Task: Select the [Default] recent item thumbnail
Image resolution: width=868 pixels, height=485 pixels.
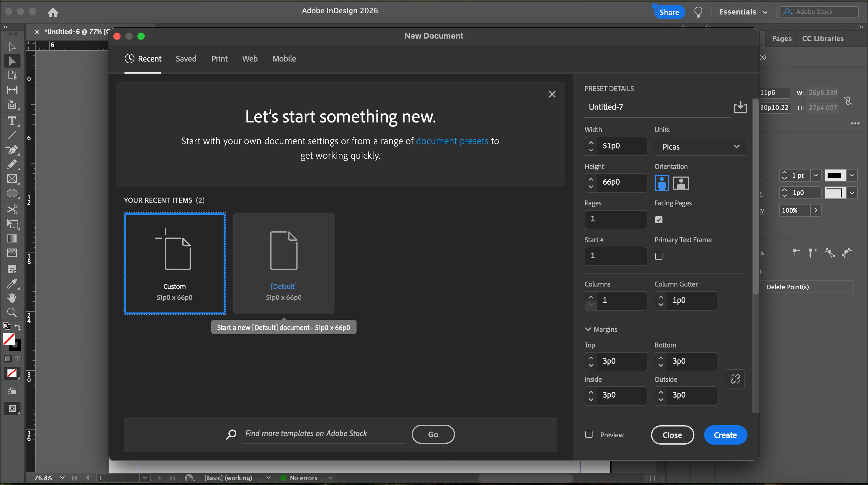Action: [284, 263]
